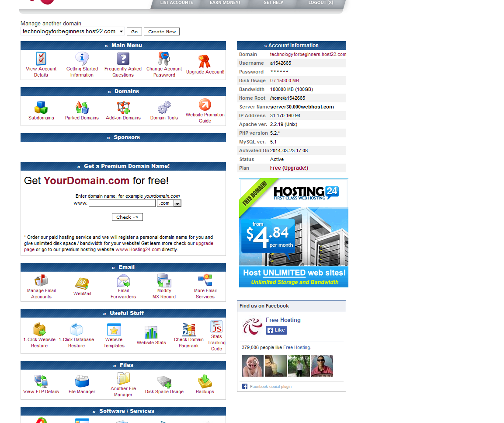This screenshot has height=423, width=504.
Task: Click the Go button
Action: tap(134, 31)
